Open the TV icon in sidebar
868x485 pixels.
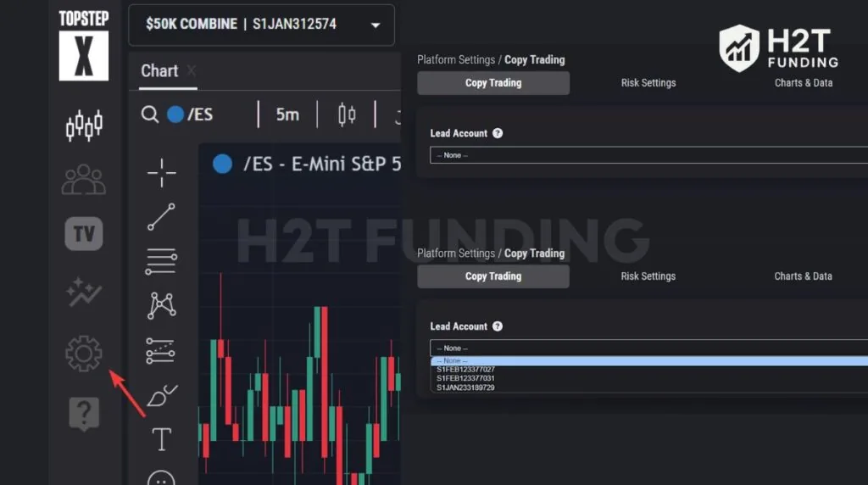click(x=84, y=234)
